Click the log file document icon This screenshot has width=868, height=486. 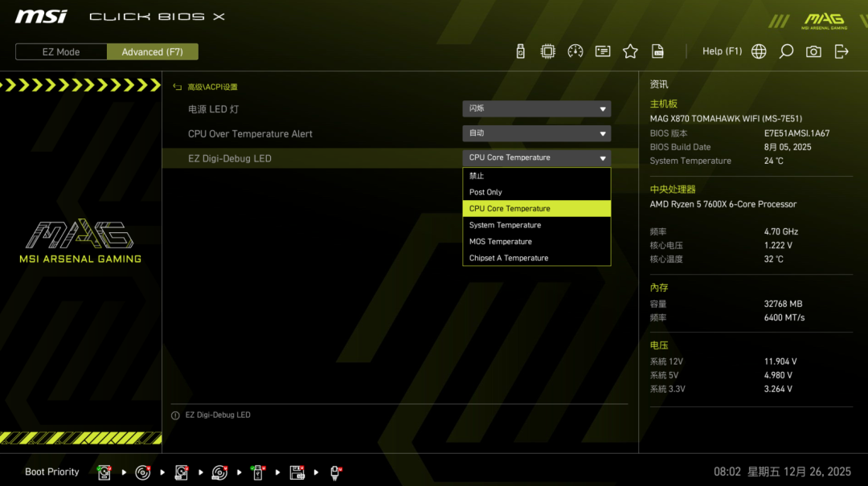point(657,51)
